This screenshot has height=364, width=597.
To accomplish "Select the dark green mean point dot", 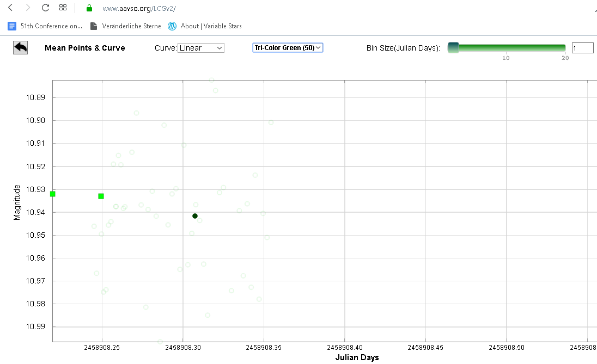I will pyautogui.click(x=195, y=216).
